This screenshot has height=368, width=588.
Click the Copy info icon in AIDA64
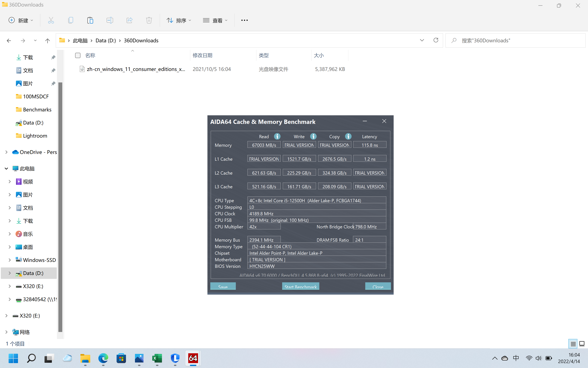348,136
